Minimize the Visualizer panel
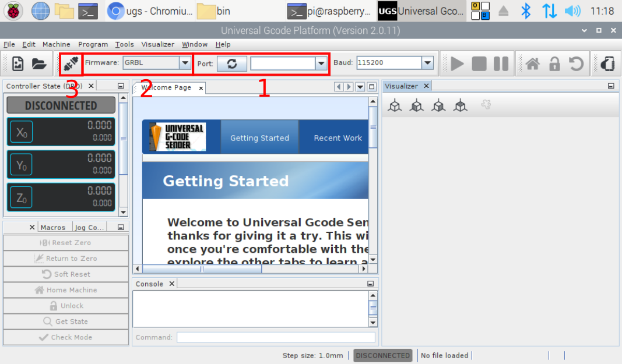622x364 pixels. click(x=611, y=86)
